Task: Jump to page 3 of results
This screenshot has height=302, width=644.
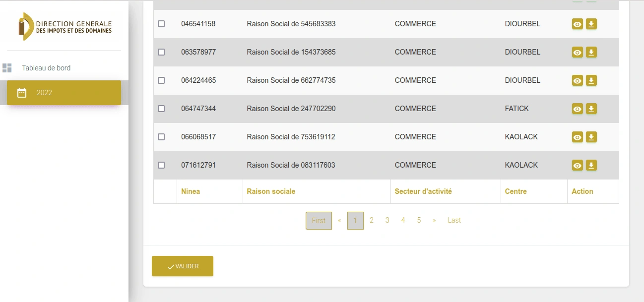Action: coord(387,221)
